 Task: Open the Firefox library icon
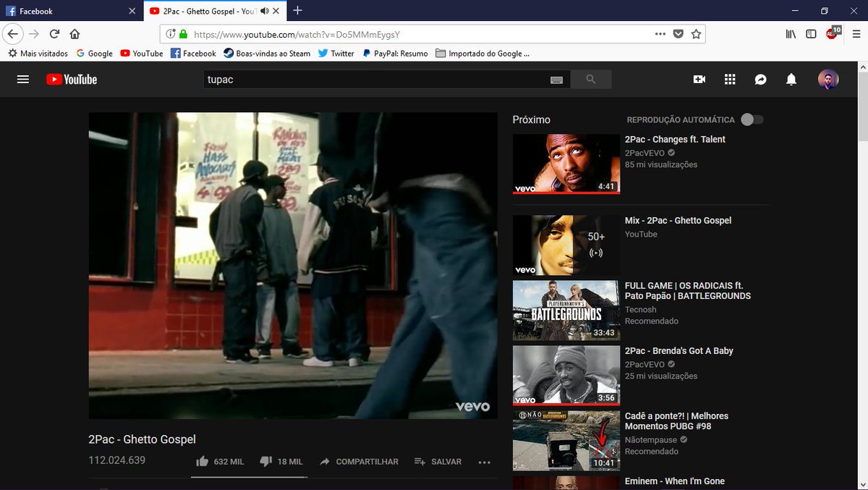tap(791, 34)
